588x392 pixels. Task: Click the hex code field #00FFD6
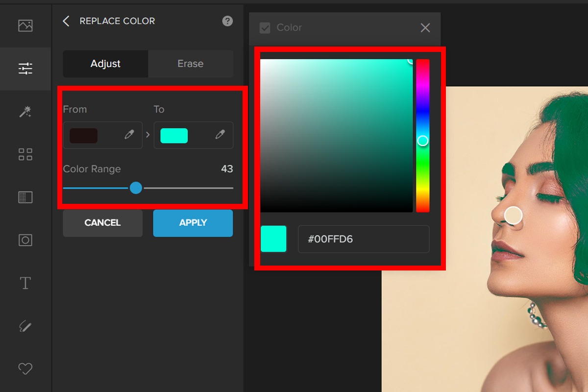point(363,239)
